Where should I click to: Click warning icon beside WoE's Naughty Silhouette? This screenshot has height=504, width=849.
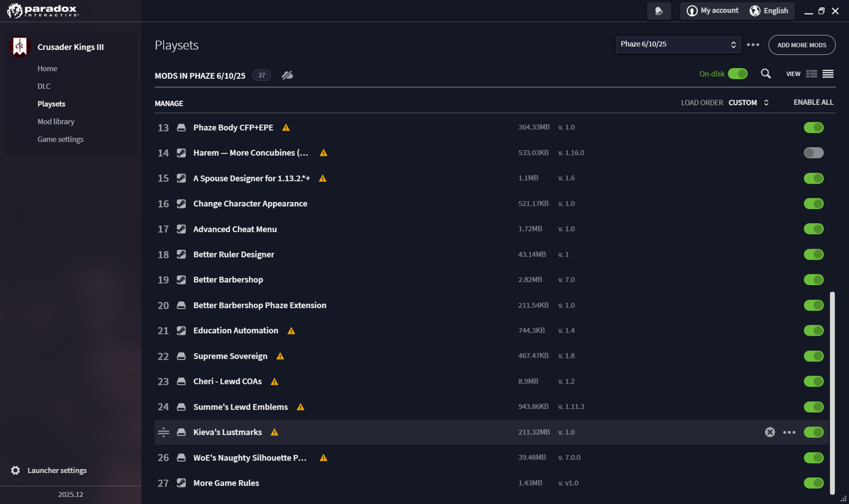(x=324, y=458)
